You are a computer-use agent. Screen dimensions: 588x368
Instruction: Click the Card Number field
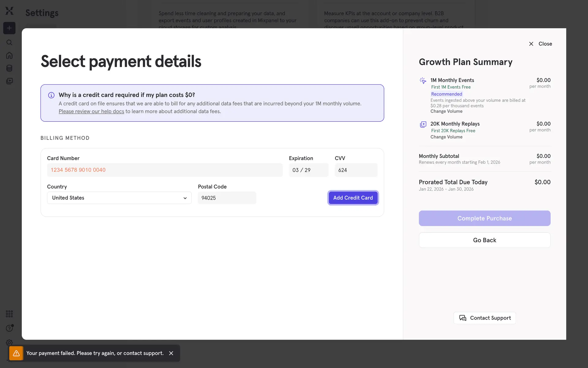click(164, 170)
